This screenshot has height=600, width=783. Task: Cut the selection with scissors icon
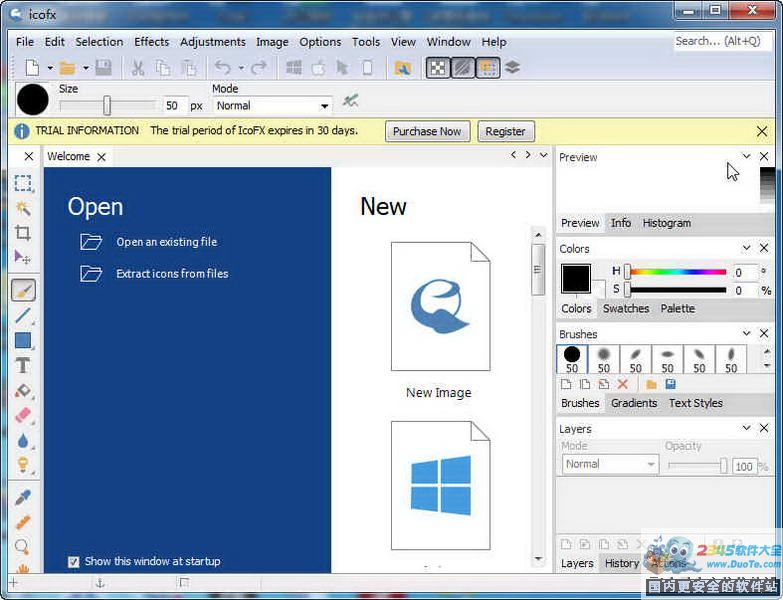coord(138,67)
